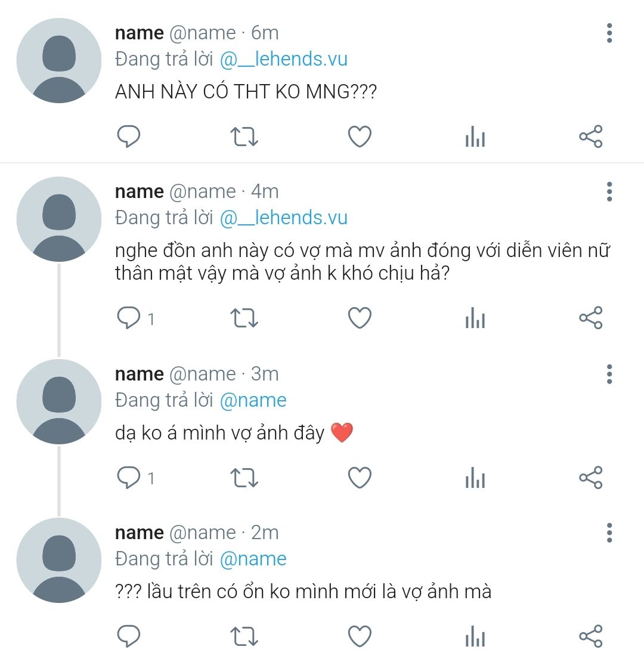Open @name mention in the 3m reply

(253, 400)
